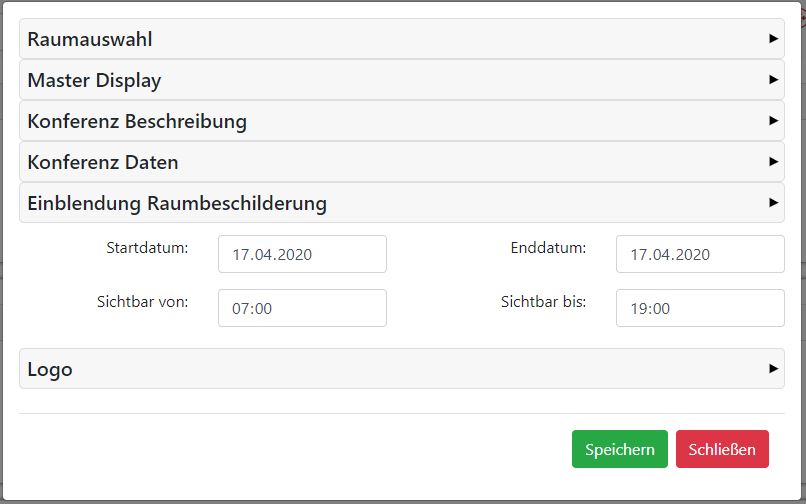Collapse the Einblendung Raumbeschilderung heading text
Image resolution: width=806 pixels, height=504 pixels.
[177, 204]
